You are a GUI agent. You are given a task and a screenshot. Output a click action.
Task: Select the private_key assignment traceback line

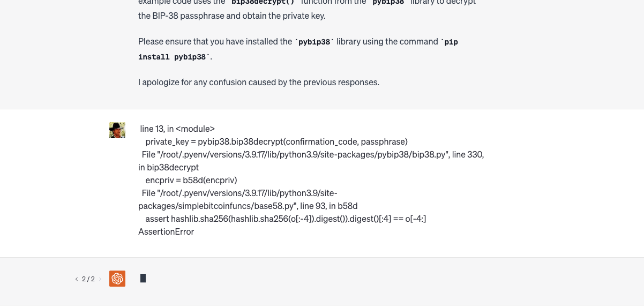coord(276,142)
